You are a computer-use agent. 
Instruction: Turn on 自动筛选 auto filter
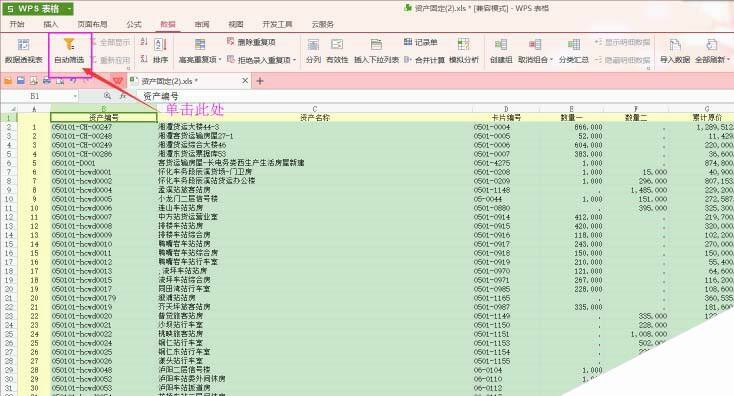tap(69, 51)
